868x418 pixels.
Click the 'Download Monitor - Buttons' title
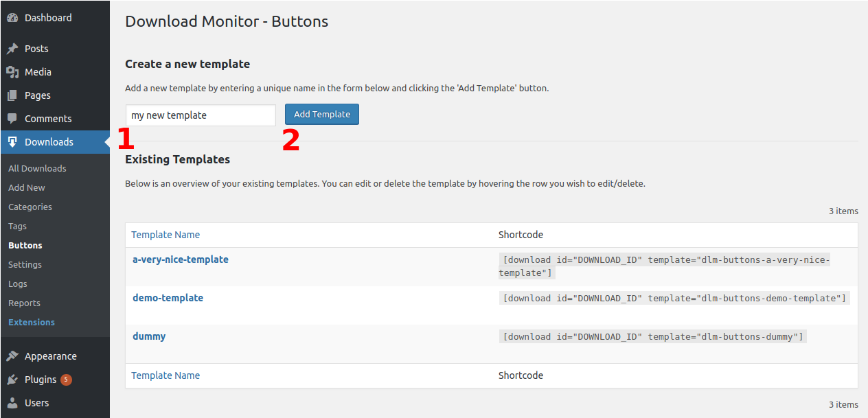point(227,21)
